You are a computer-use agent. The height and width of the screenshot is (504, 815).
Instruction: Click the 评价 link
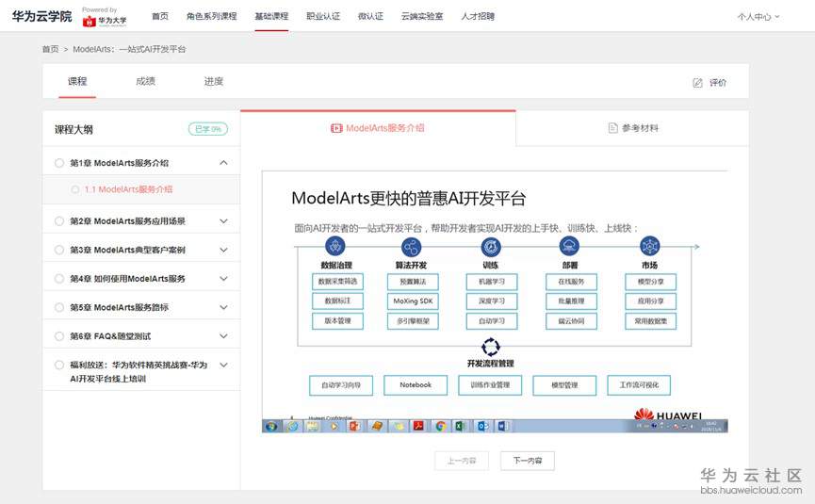pos(718,83)
